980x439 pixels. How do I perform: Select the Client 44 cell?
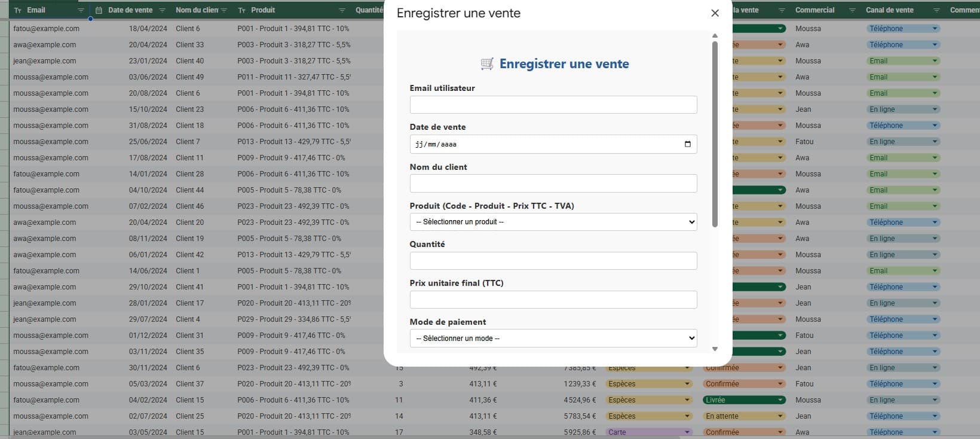point(189,190)
